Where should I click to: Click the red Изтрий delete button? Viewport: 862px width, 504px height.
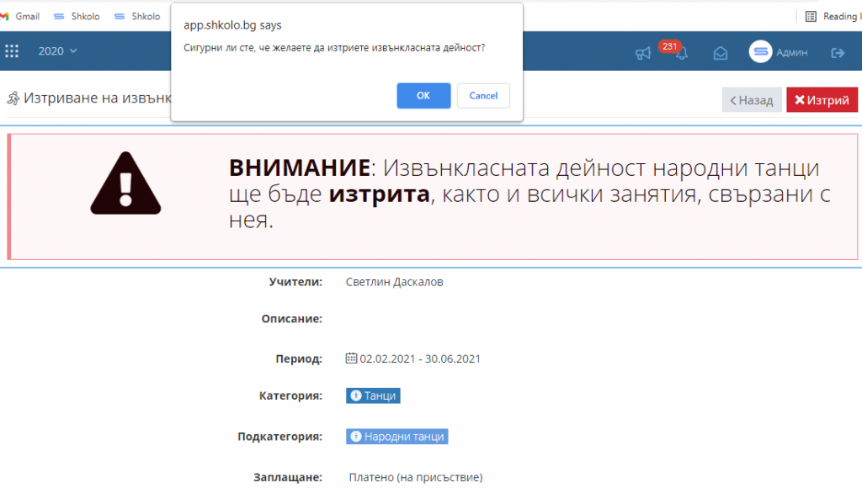pyautogui.click(x=822, y=100)
